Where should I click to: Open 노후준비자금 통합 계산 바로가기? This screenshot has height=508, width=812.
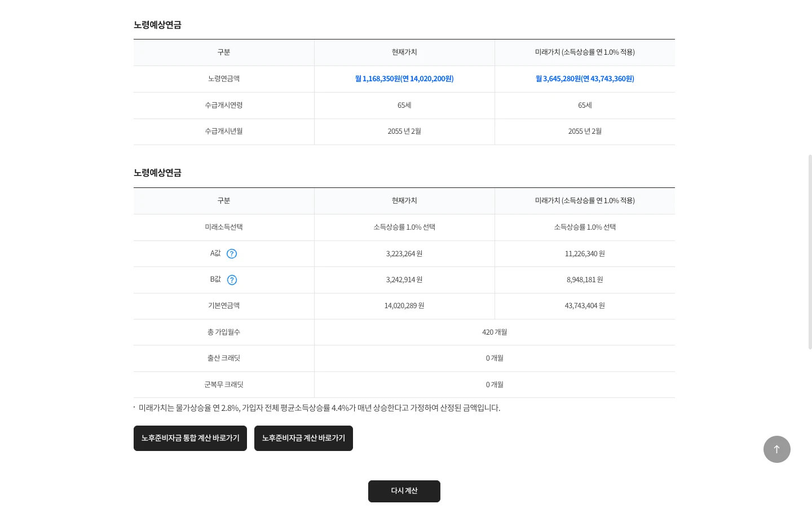190,438
